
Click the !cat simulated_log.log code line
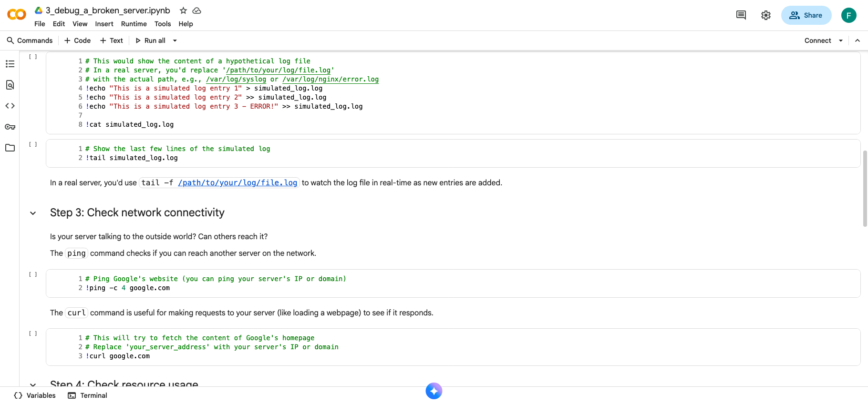tap(130, 124)
